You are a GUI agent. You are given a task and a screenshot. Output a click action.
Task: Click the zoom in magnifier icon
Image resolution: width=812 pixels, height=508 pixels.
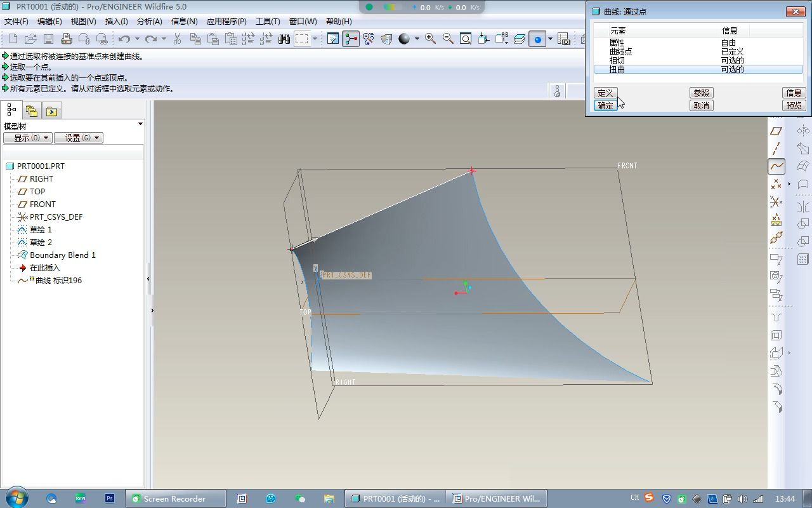(x=430, y=39)
